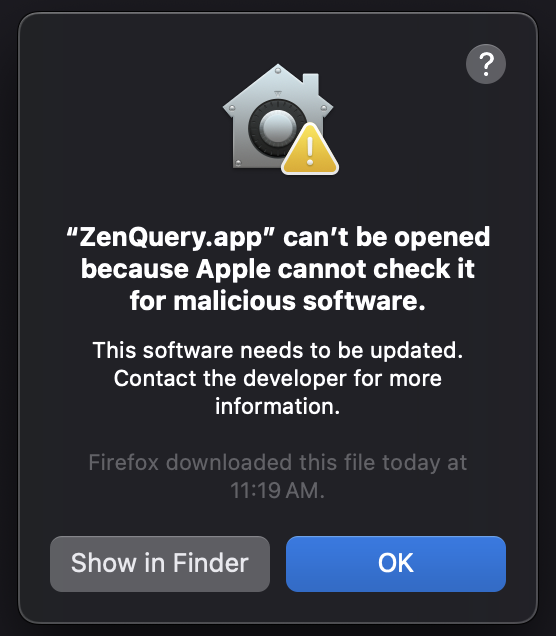Click "Contact the developer for more" text
556x636 pixels.
278,379
